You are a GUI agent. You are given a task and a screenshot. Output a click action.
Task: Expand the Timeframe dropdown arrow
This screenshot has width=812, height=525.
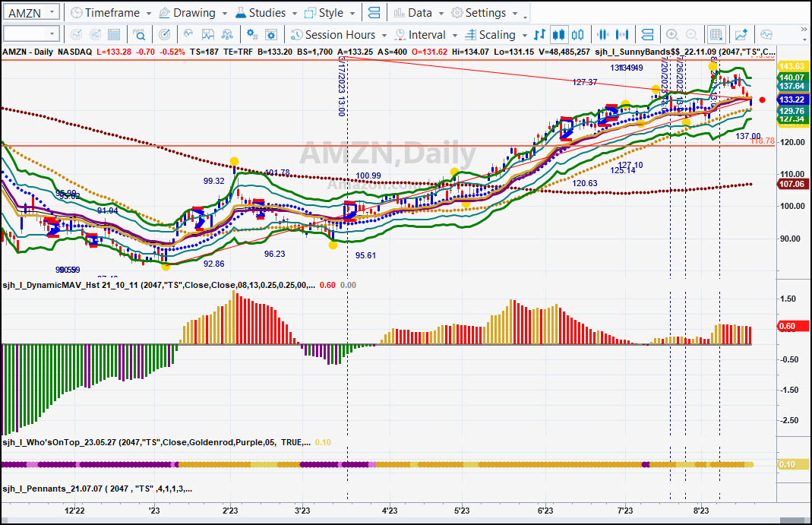pos(149,13)
